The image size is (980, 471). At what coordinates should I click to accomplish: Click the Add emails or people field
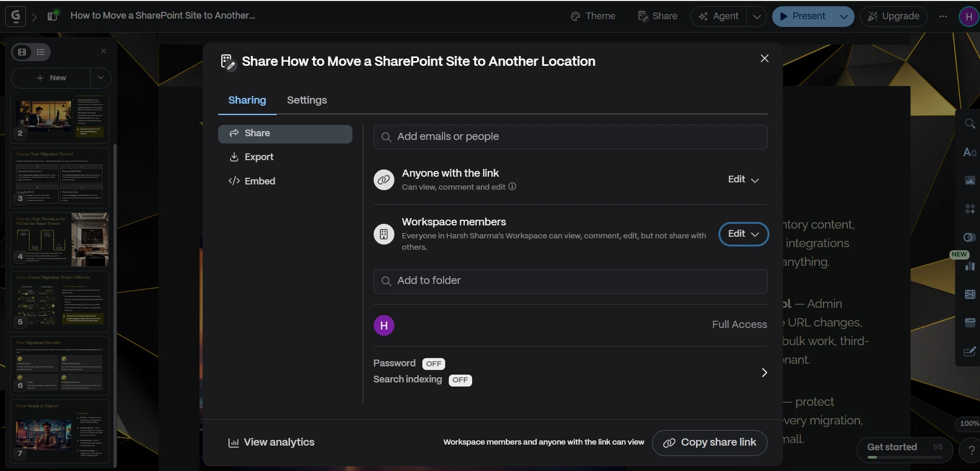[570, 137]
